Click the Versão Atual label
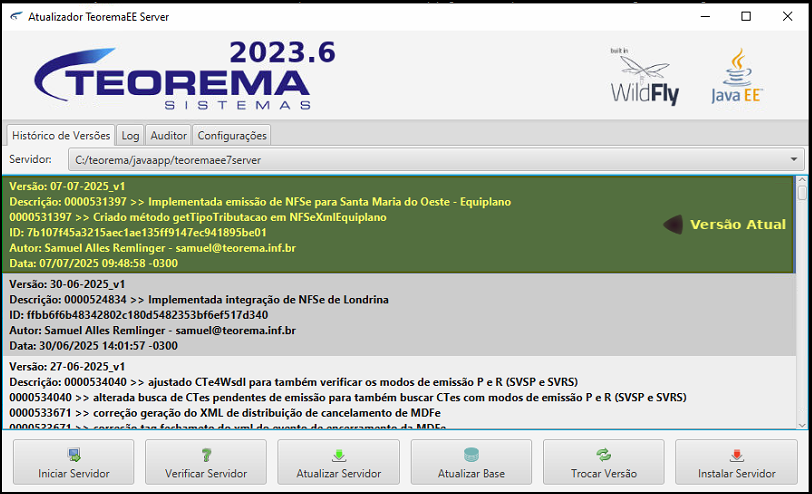This screenshot has width=812, height=494. pos(738,225)
